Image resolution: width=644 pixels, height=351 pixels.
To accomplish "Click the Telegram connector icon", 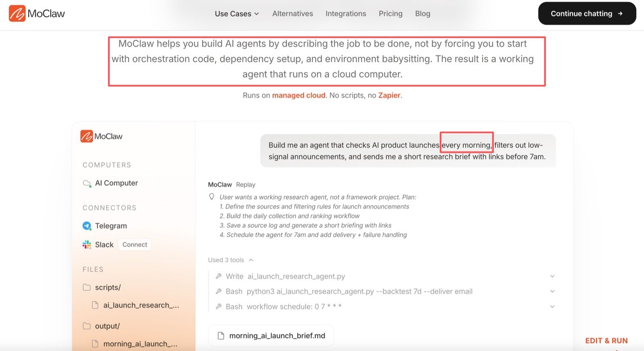I will 87,226.
